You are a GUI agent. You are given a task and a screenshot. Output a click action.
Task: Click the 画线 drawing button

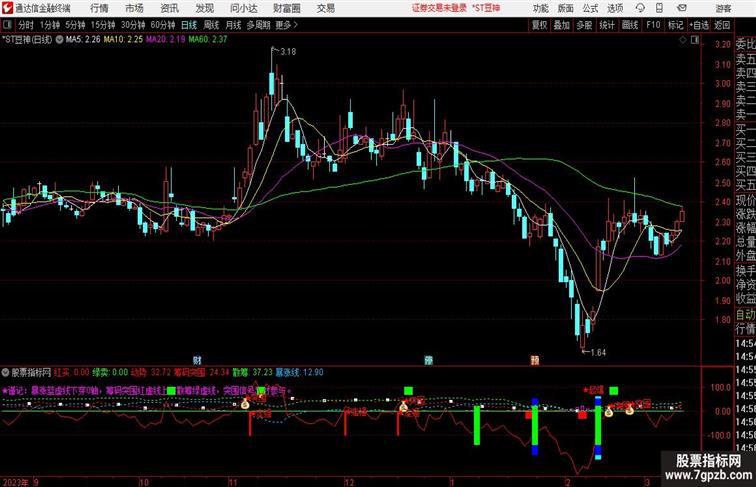tap(630, 25)
